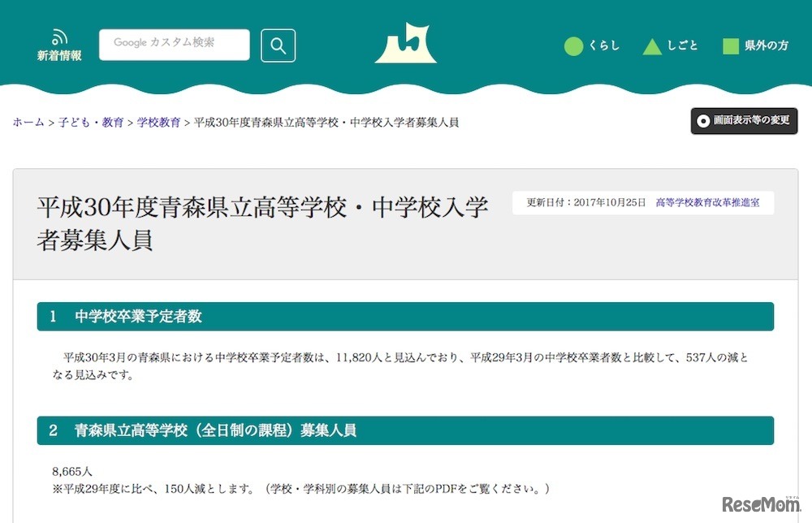Click the paragraph mentioning 11,820人
The width and height of the screenshot is (812, 523).
(x=401, y=366)
